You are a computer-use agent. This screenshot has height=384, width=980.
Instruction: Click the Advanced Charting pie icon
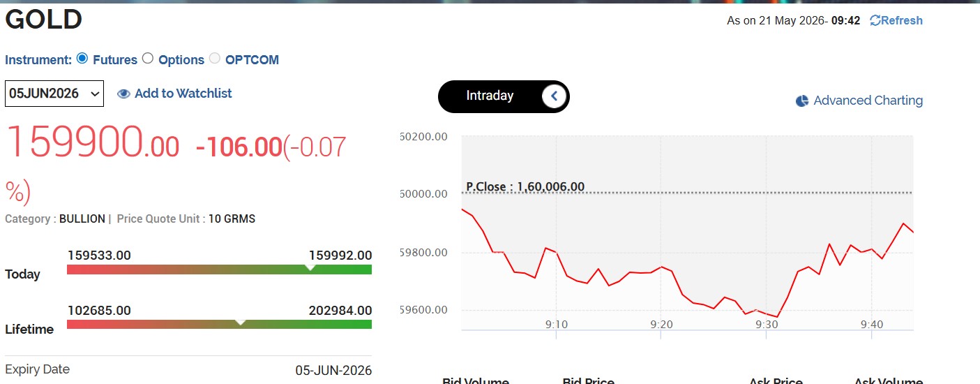[802, 101]
